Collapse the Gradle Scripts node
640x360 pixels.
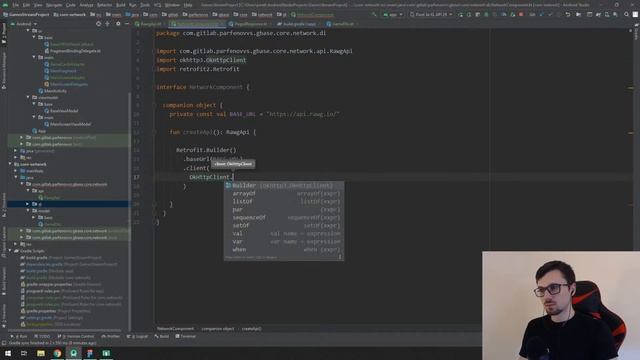click(x=10, y=251)
